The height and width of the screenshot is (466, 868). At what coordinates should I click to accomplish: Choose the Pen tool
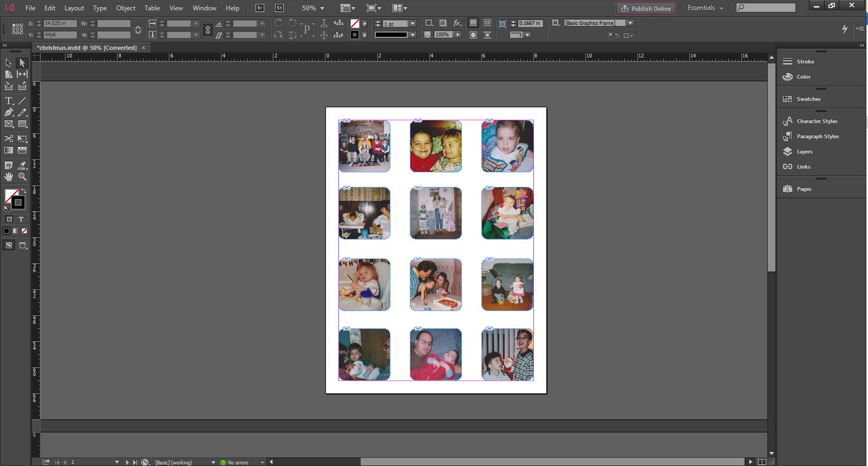click(x=9, y=113)
